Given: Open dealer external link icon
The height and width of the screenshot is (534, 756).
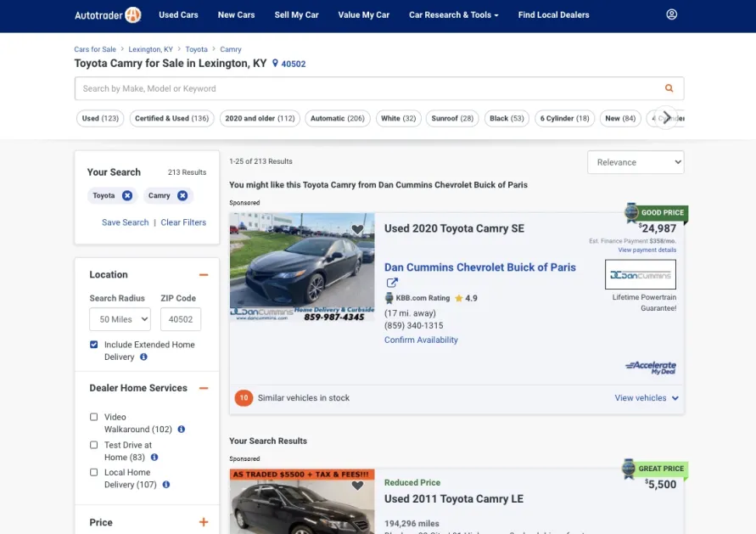Looking at the screenshot, I should coord(392,283).
